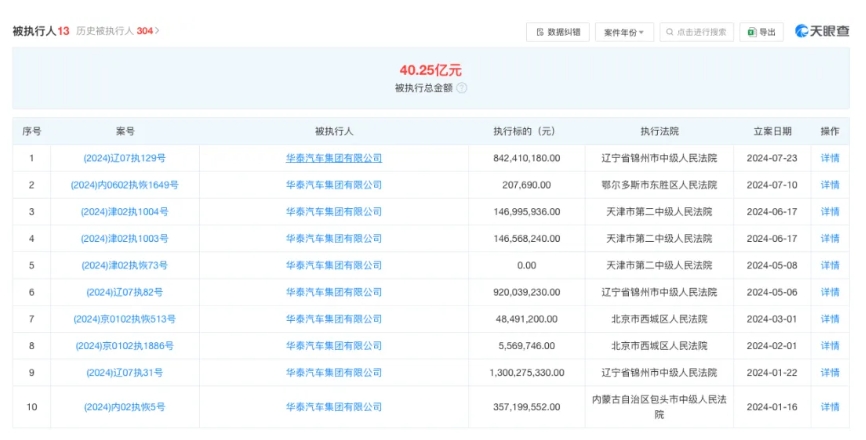Image resolution: width=866 pixels, height=440 pixels.
Task: Click 华泰汽车集团有限公司 in row 4
Action: (x=334, y=238)
